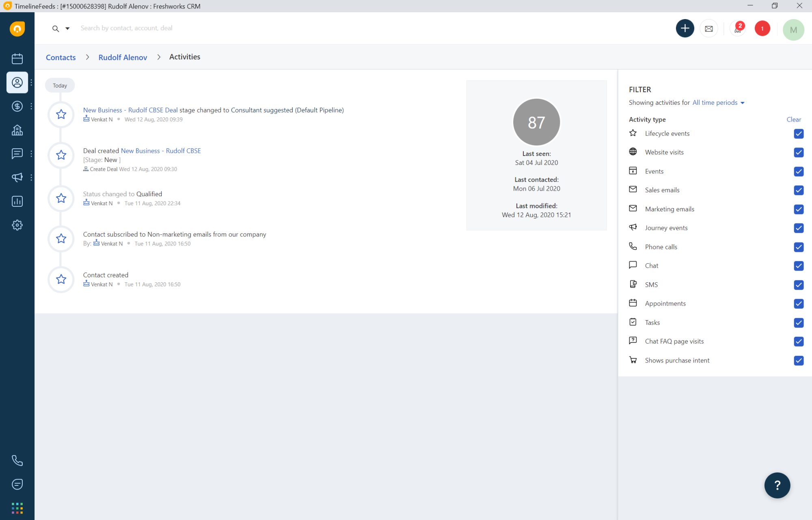Click the compose email envelope icon in the header
Viewport: 812px width, 520px height.
pyautogui.click(x=709, y=28)
